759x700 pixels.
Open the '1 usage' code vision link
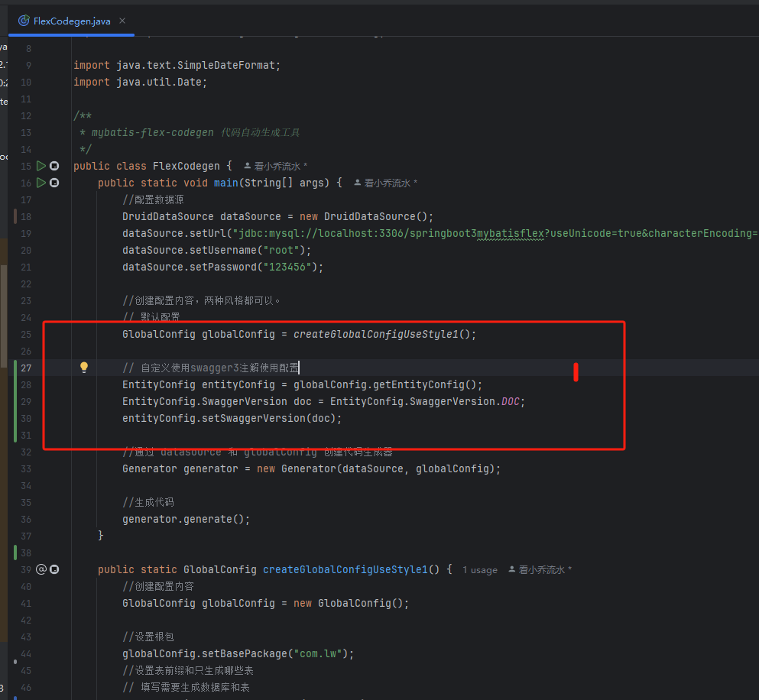[x=480, y=569]
